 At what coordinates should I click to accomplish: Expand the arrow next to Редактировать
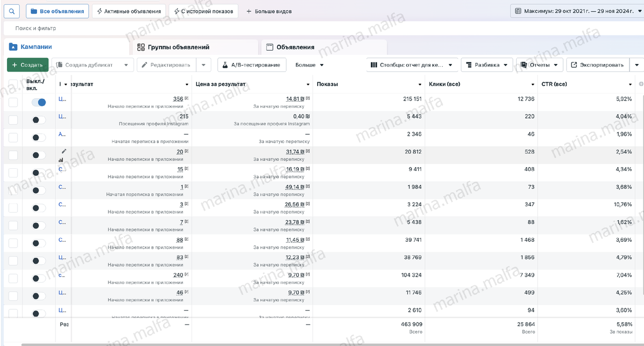tap(203, 65)
